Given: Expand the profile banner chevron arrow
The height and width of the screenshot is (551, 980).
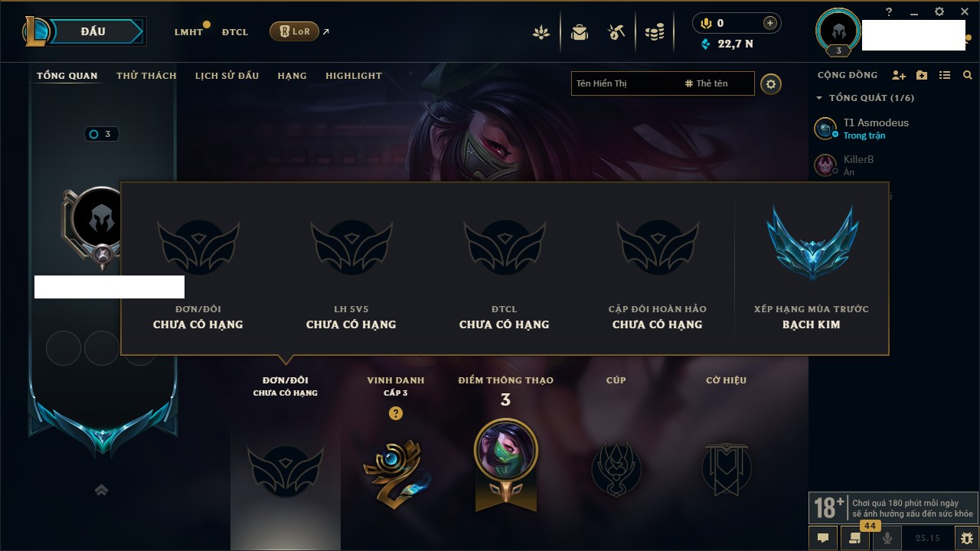Looking at the screenshot, I should pyautogui.click(x=101, y=490).
